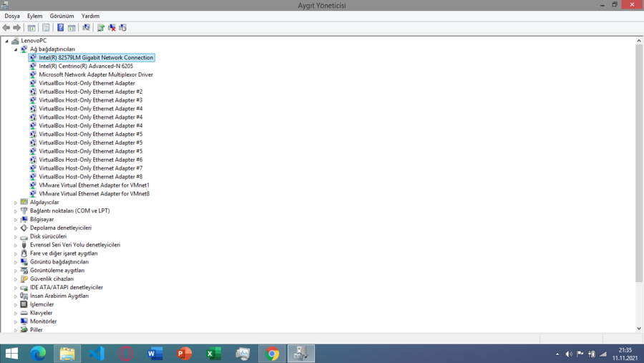Select Microsoft Network Adapter Multiplexor Driver
The height and width of the screenshot is (363, 644).
[96, 74]
